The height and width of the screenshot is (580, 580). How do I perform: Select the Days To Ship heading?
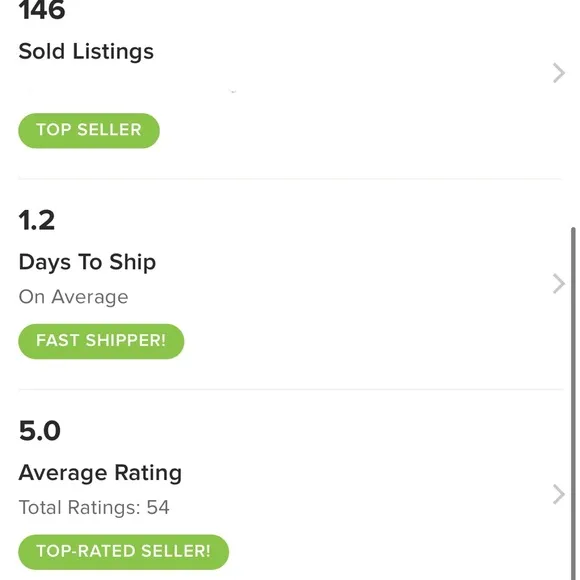pos(87,263)
